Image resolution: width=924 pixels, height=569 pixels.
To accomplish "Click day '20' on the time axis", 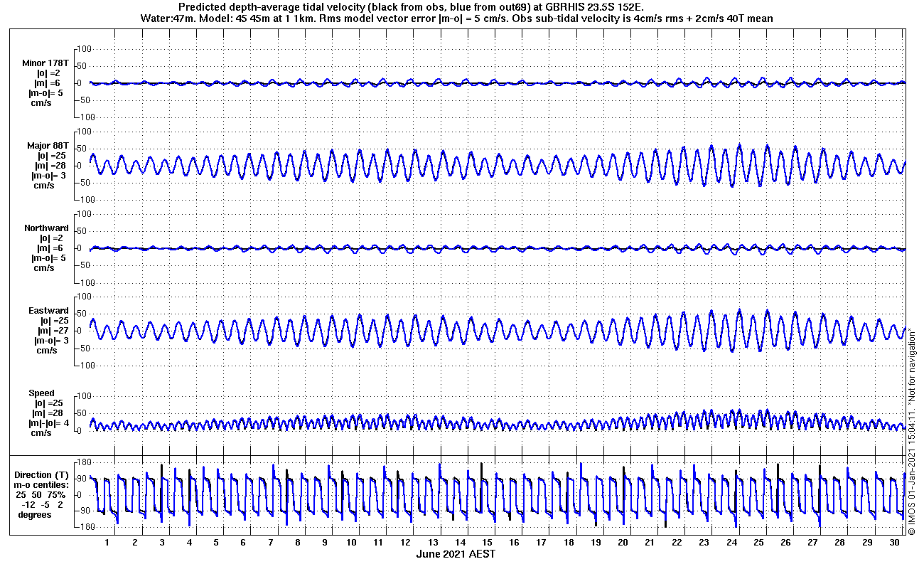I will click(623, 542).
